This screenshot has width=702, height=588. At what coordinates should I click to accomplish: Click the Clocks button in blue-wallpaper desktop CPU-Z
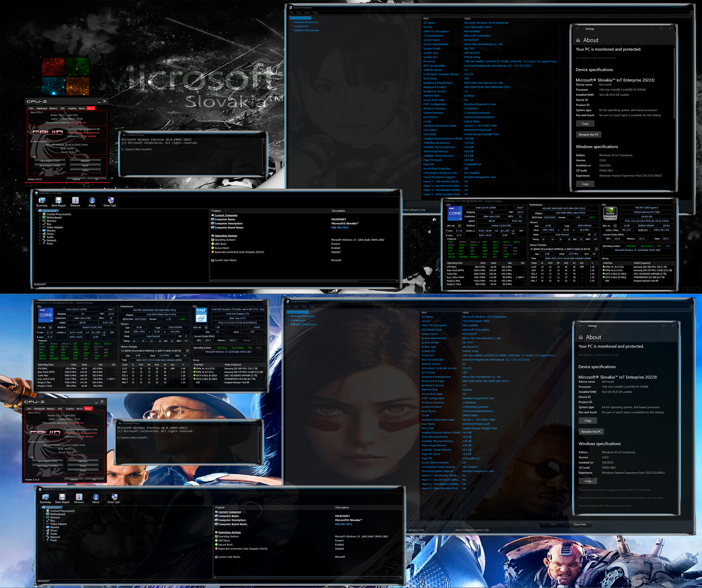pos(83,466)
